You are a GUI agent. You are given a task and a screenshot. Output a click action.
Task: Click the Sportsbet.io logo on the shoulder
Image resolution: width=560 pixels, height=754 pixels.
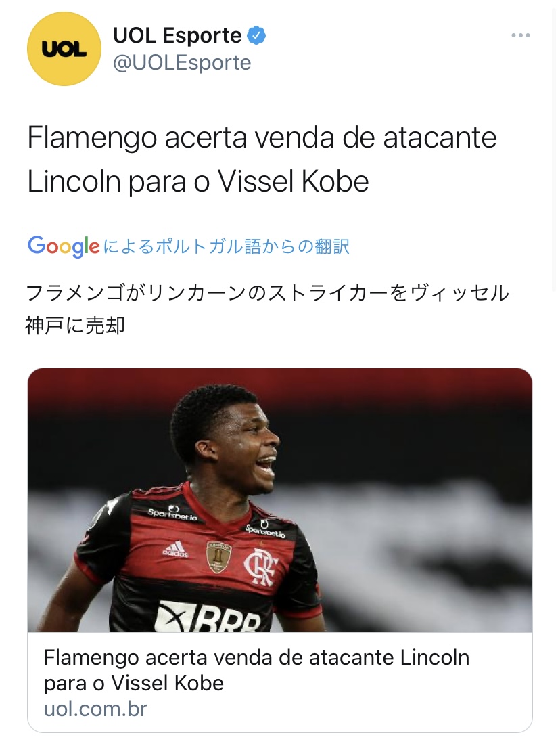pyautogui.click(x=173, y=513)
